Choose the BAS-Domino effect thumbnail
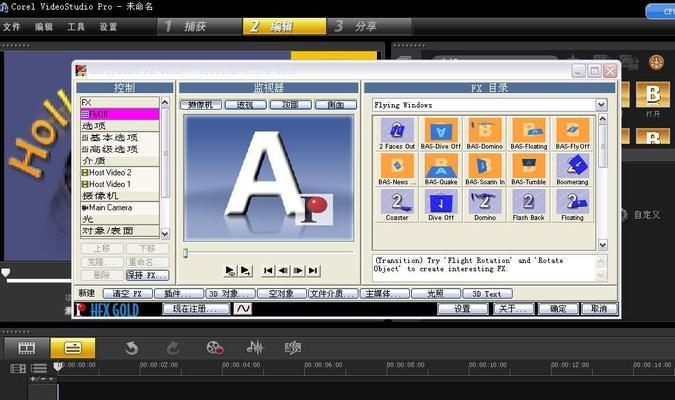Image resolution: width=675 pixels, height=400 pixels. click(x=485, y=134)
